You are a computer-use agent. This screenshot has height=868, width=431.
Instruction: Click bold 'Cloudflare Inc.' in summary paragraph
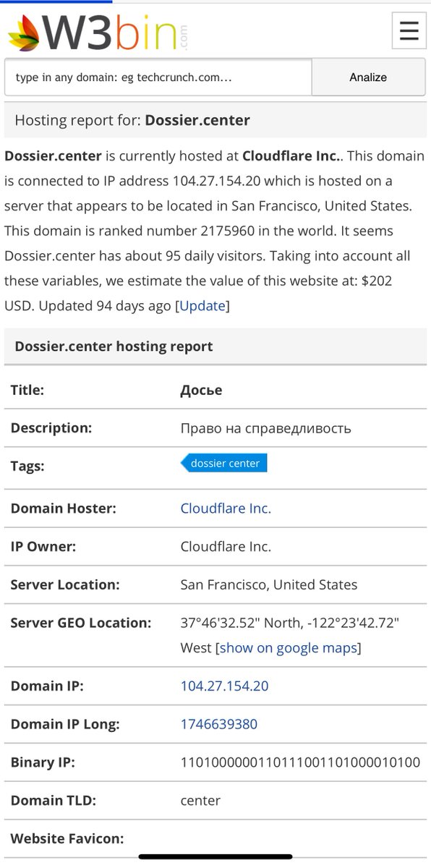click(x=290, y=156)
